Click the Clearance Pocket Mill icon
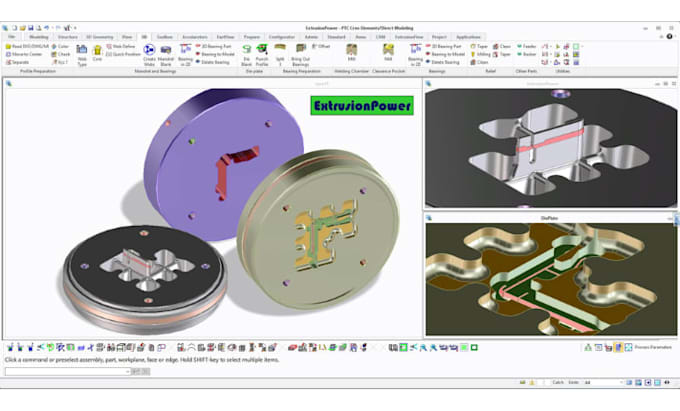The height and width of the screenshot is (411, 680). (388, 52)
